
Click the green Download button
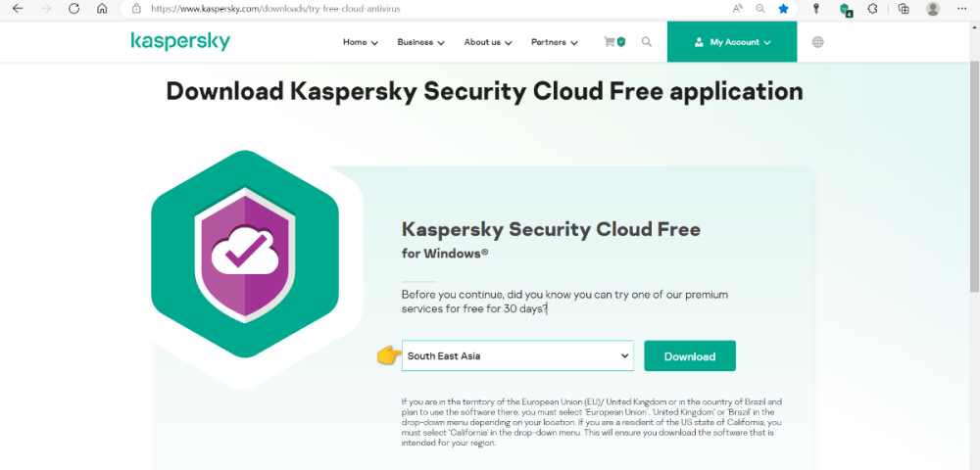point(690,356)
